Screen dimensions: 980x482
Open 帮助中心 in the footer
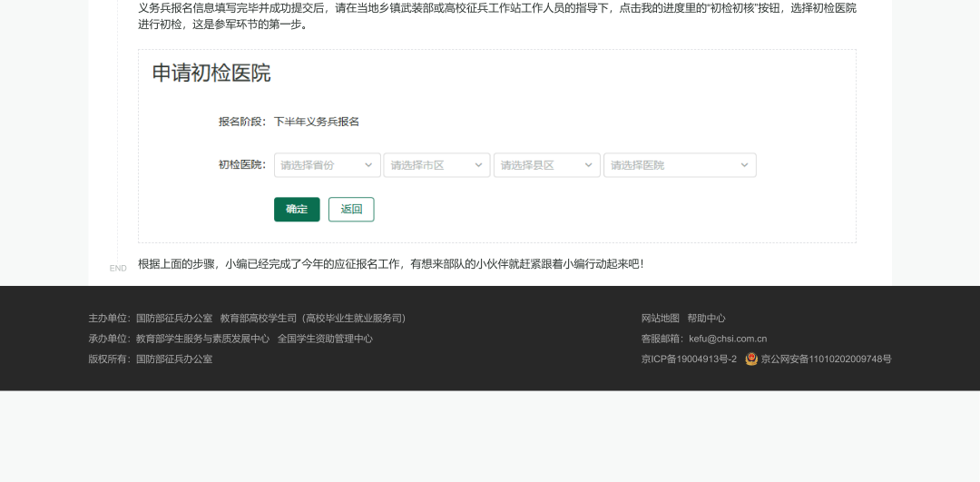pyautogui.click(x=706, y=319)
